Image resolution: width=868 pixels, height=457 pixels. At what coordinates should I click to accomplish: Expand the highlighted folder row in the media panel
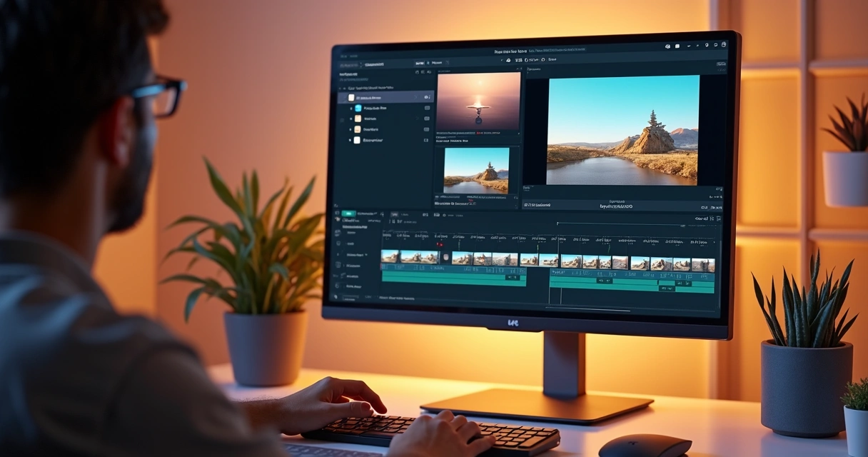point(418,96)
